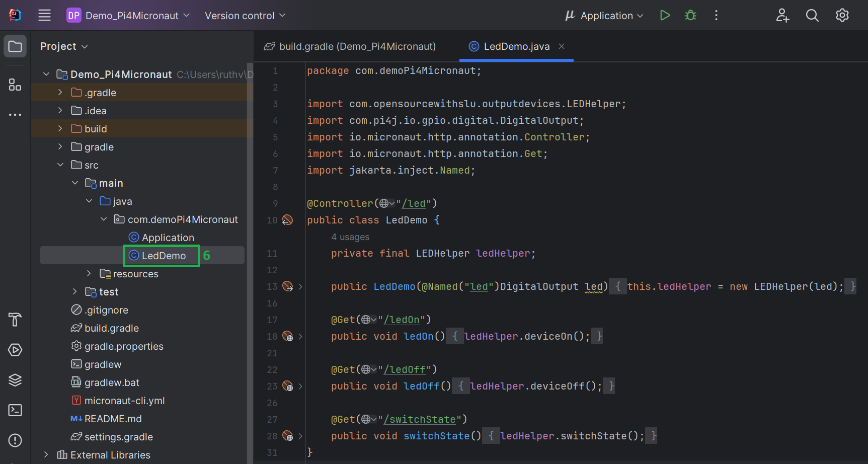Open more actions vertical dots menu

point(716,16)
